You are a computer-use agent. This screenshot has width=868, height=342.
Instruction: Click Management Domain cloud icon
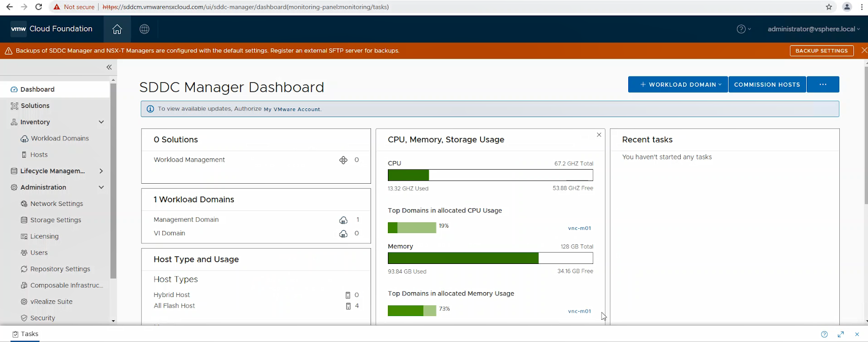343,220
